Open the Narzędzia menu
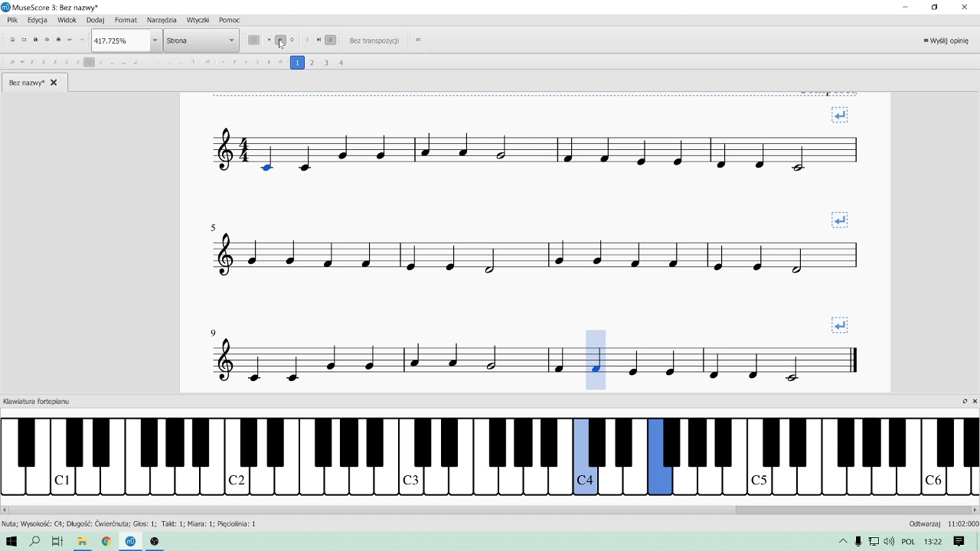Screen dimensions: 980x551 coord(162,20)
